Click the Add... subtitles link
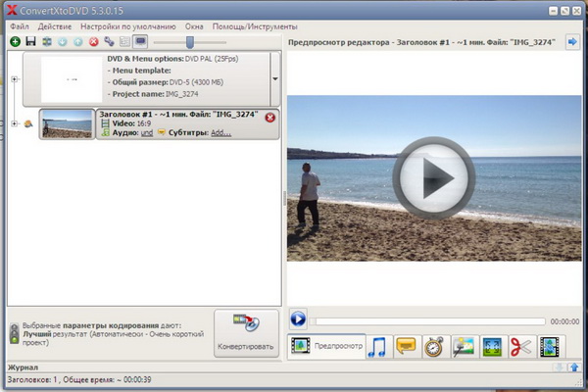This screenshot has height=392, width=588. (220, 132)
